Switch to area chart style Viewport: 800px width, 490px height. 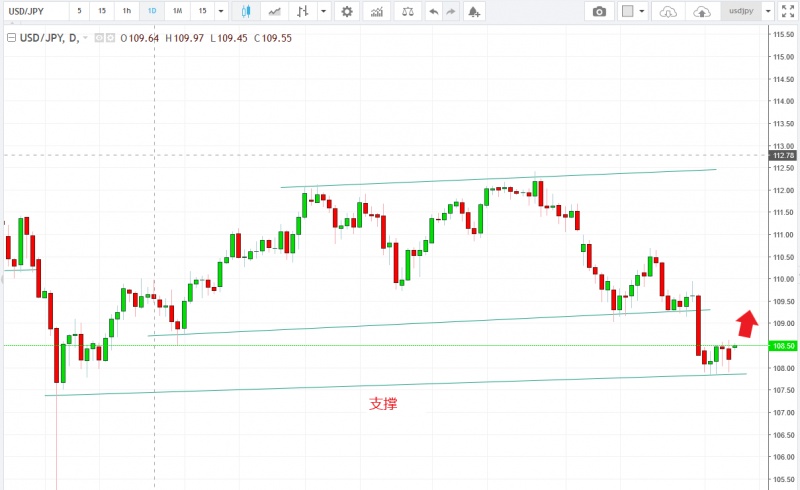(x=273, y=11)
